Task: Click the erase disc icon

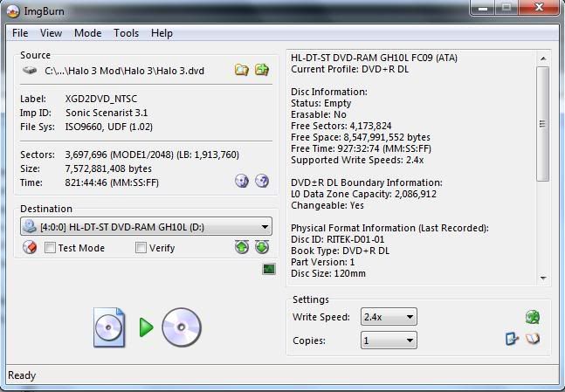Action: pos(30,248)
